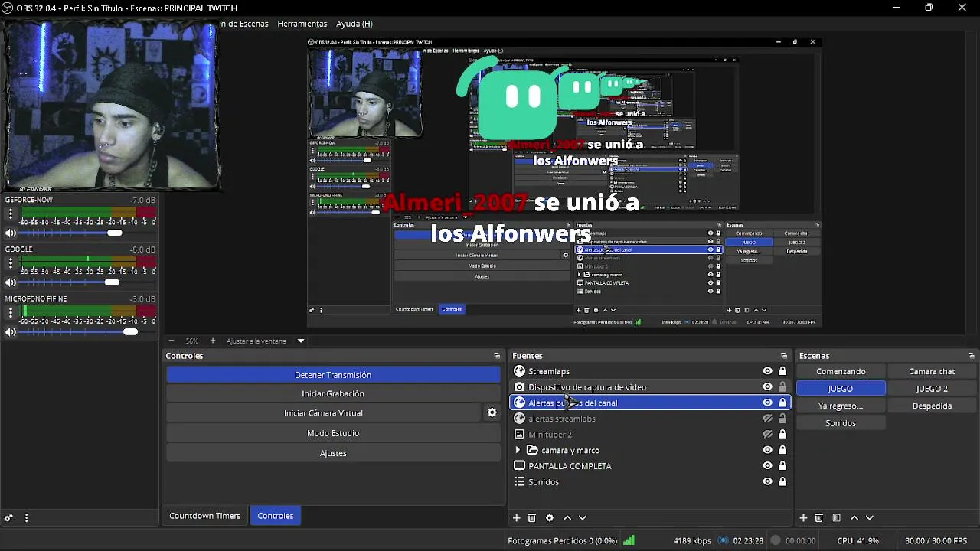Mute the MICROFONO FIFINE speaker icon

11,331
